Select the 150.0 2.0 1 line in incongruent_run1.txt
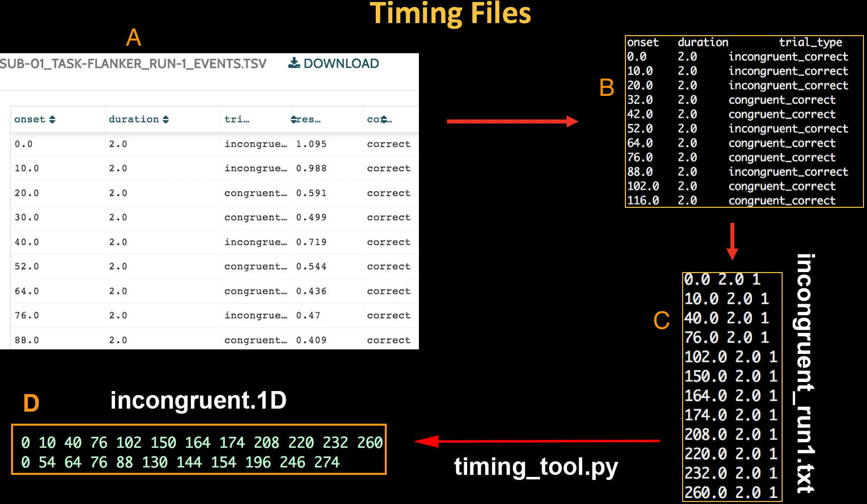867x504 pixels. [x=731, y=376]
